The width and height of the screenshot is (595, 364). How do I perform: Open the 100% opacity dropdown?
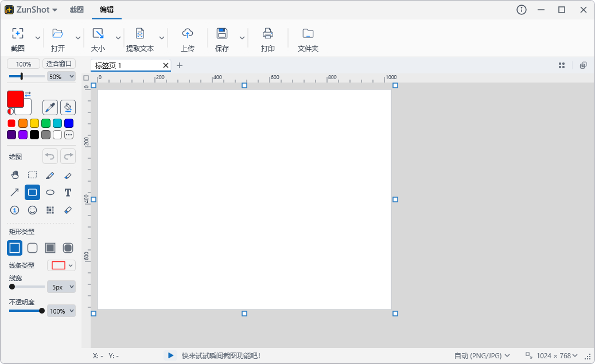(x=61, y=311)
